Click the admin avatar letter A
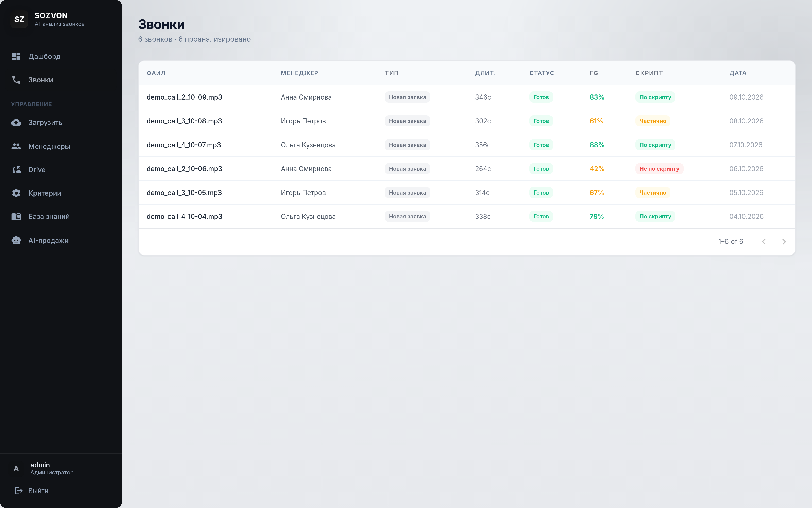This screenshot has width=812, height=508. pyautogui.click(x=16, y=468)
